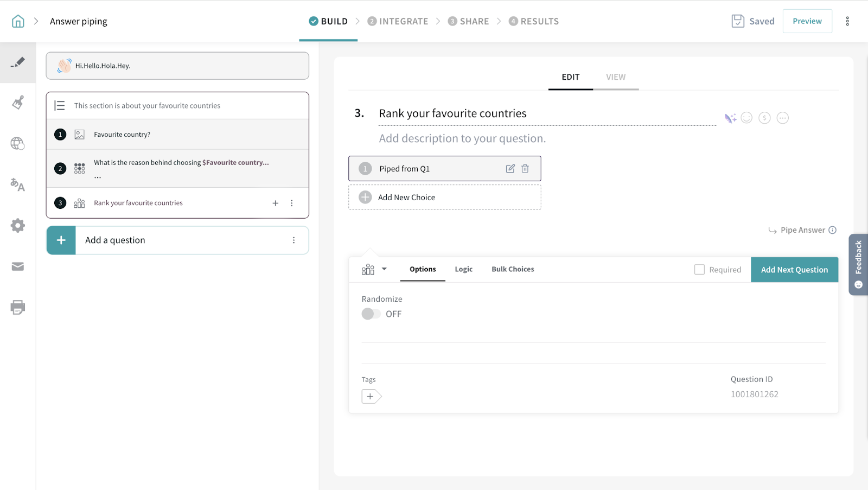This screenshot has width=868, height=490.
Task: Click the home icon in breadcrumb
Action: coord(18,21)
